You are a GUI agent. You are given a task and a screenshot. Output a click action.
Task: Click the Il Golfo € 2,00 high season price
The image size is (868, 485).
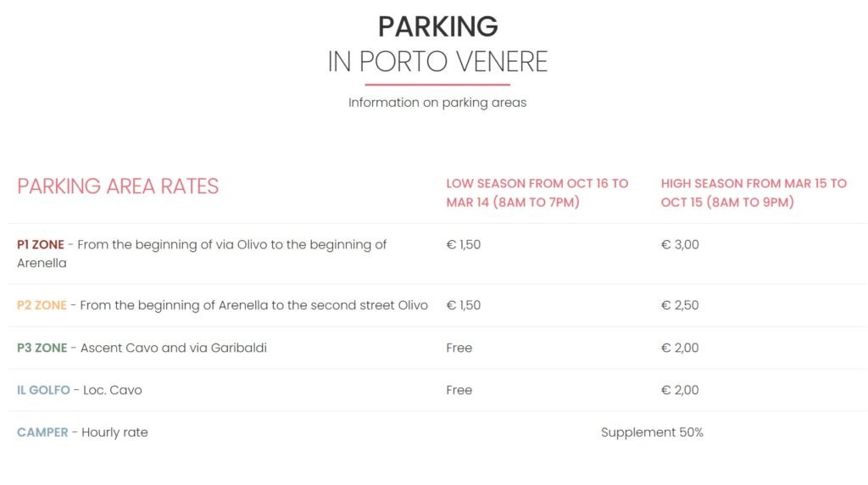680,390
